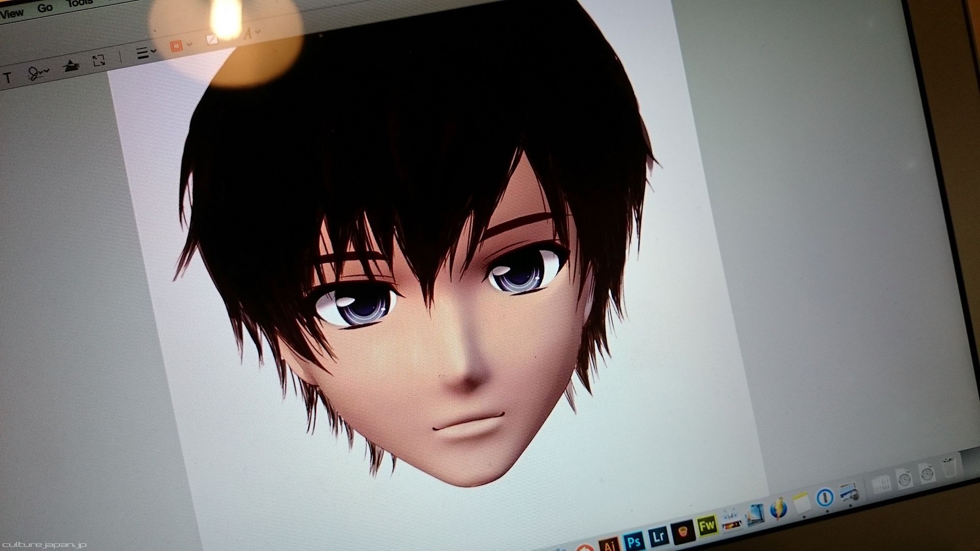Select the Text annotation tool
This screenshot has width=980, height=551.
point(7,78)
